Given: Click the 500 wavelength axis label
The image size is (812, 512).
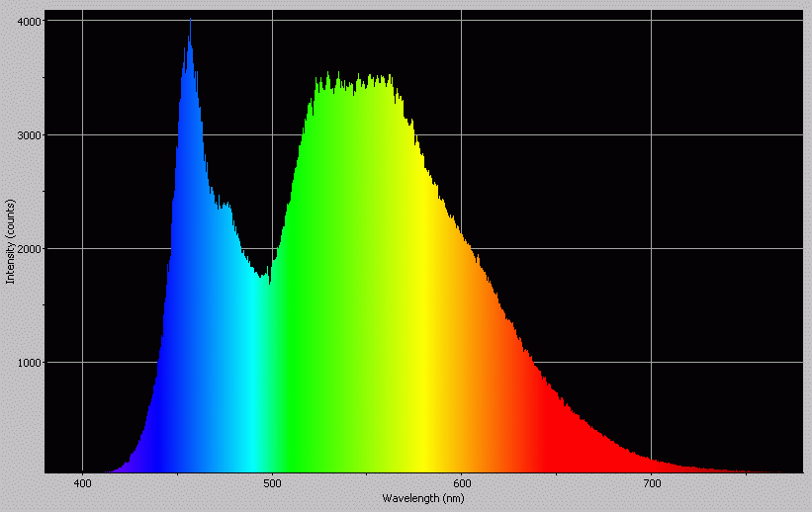Looking at the screenshot, I should pos(272,484).
